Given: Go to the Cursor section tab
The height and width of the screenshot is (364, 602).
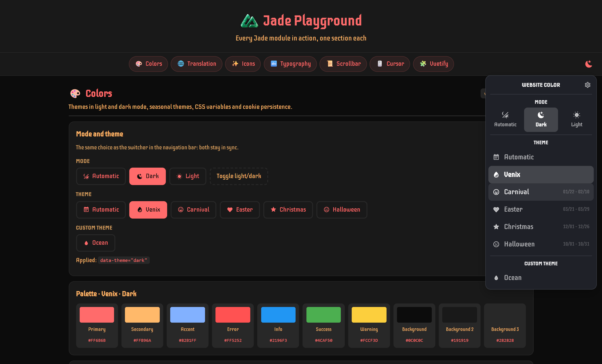Looking at the screenshot, I should tap(390, 64).
